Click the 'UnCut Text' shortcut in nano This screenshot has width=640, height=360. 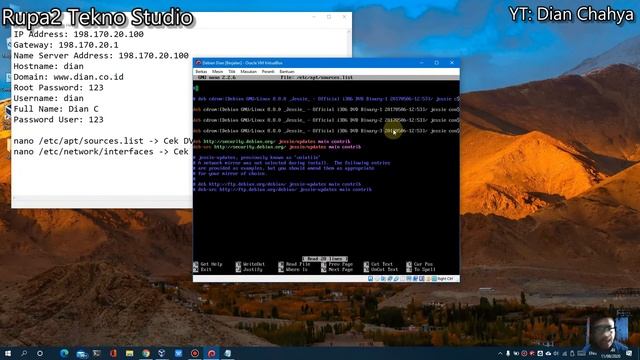coord(381,269)
